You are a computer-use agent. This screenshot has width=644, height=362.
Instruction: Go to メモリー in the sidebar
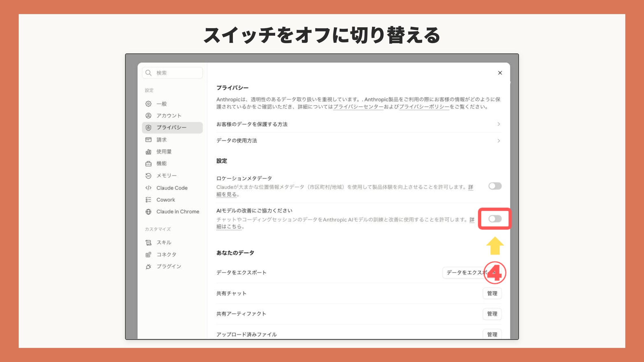172,176
